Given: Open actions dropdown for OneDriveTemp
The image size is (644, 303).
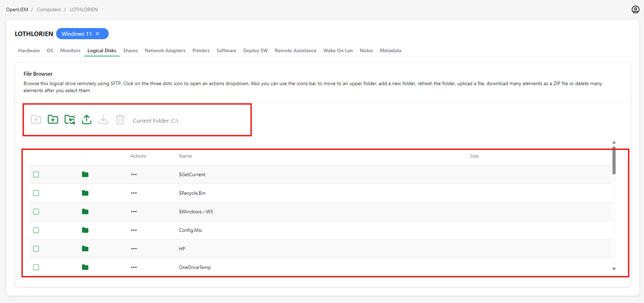Looking at the screenshot, I should pyautogui.click(x=134, y=267).
